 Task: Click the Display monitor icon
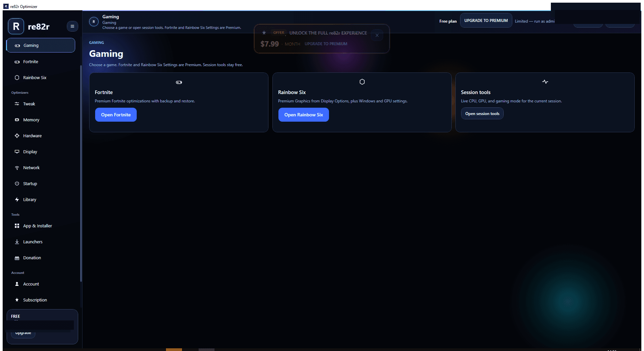point(17,152)
